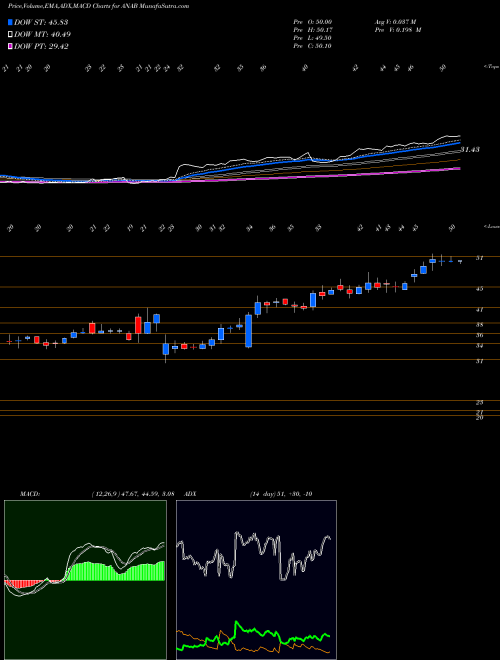Image resolution: width=500 pixels, height=660 pixels.
Task: Click the 'Pre L: 49.50' value
Action: click(x=312, y=38)
